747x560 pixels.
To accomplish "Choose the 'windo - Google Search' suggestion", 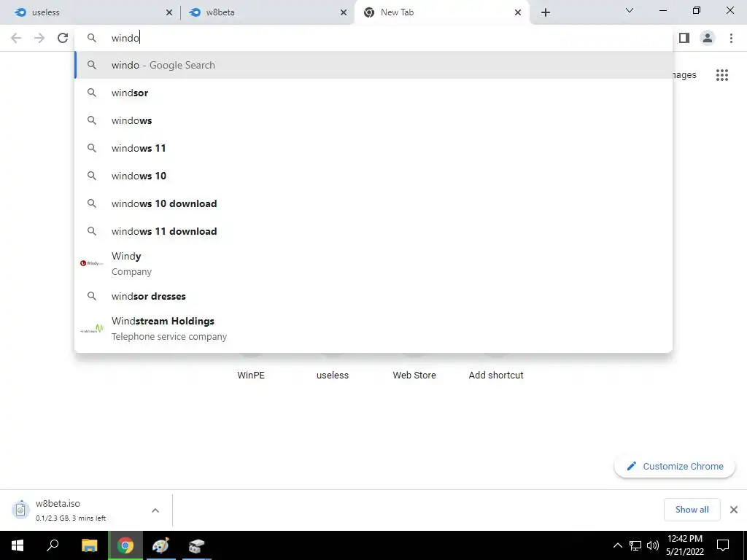I will click(373, 65).
